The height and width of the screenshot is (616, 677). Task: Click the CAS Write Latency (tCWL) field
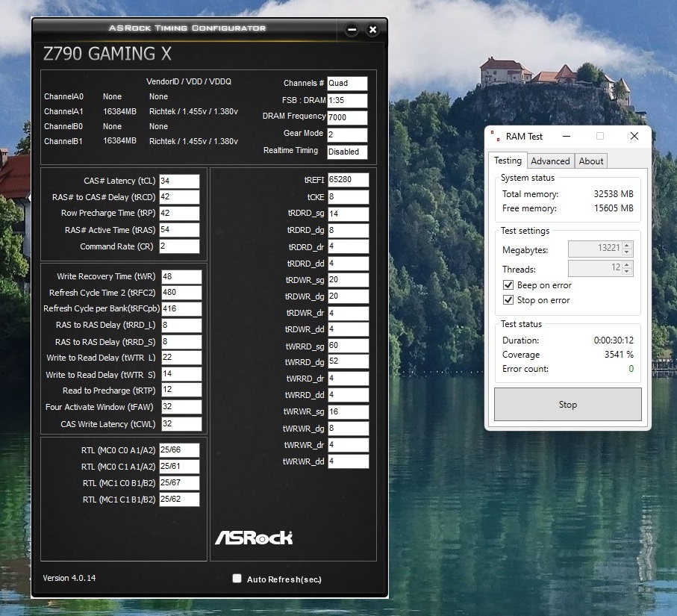[181, 424]
